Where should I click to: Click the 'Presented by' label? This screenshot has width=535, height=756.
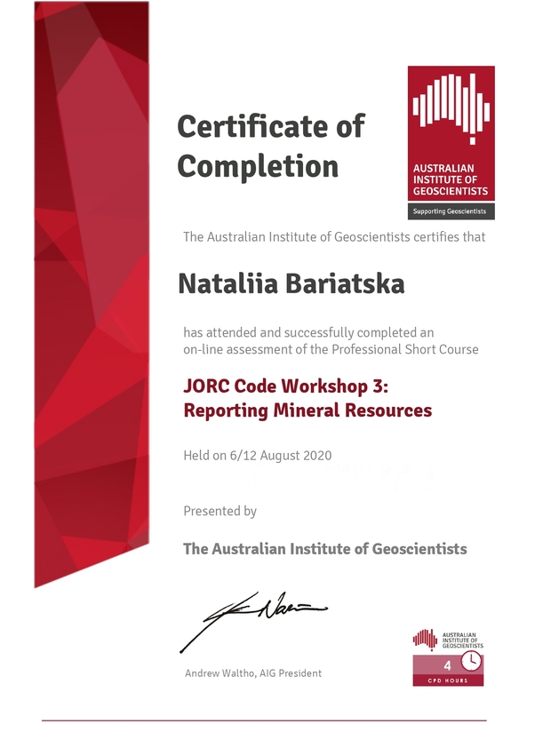click(x=220, y=511)
